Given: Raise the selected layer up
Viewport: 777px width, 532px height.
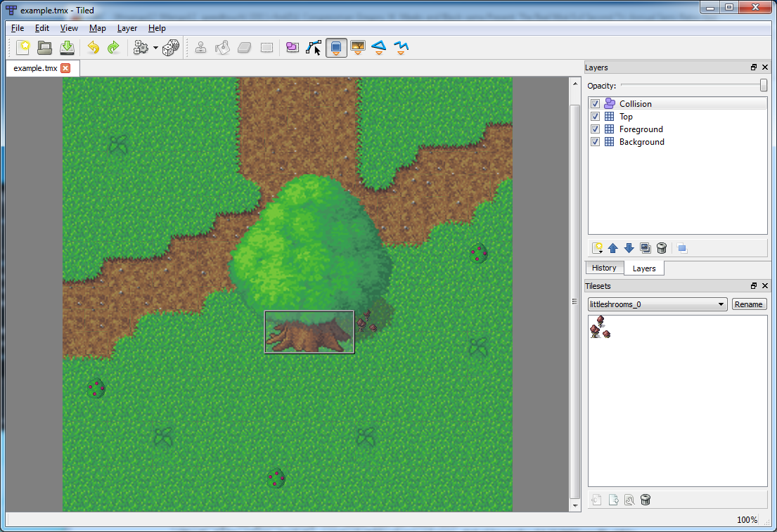Looking at the screenshot, I should [612, 248].
